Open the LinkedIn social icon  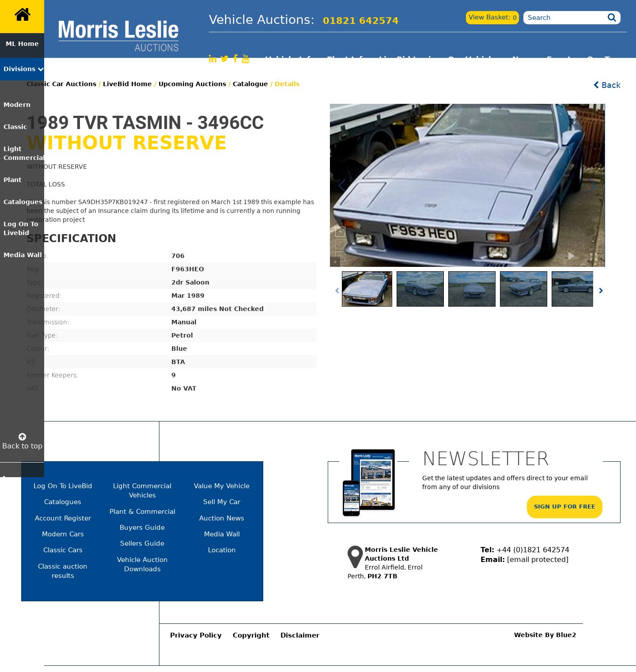(212, 59)
